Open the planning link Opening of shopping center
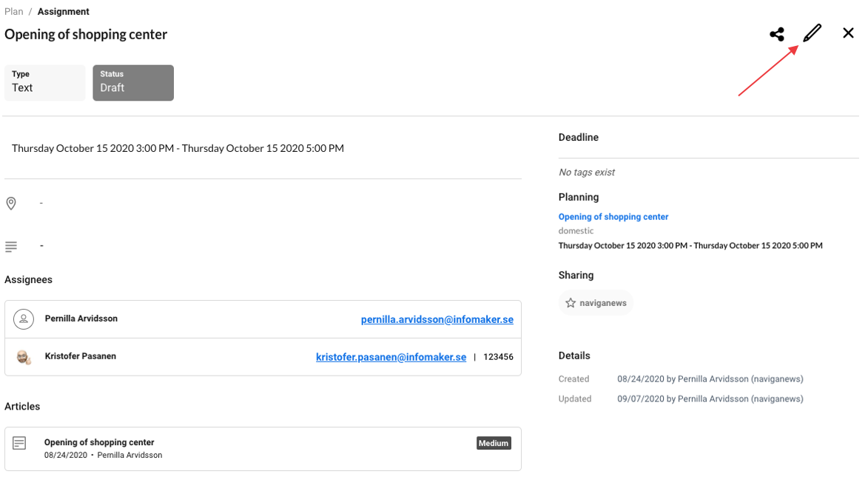Screen dimensions: 868x477 613,217
